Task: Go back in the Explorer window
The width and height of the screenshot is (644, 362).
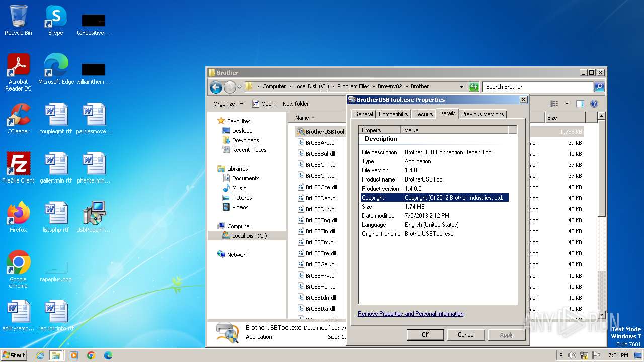Action: (216, 87)
